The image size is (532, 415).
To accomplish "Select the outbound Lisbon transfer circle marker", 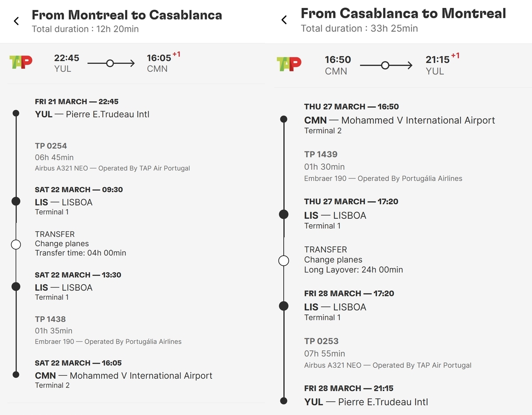I will click(16, 244).
